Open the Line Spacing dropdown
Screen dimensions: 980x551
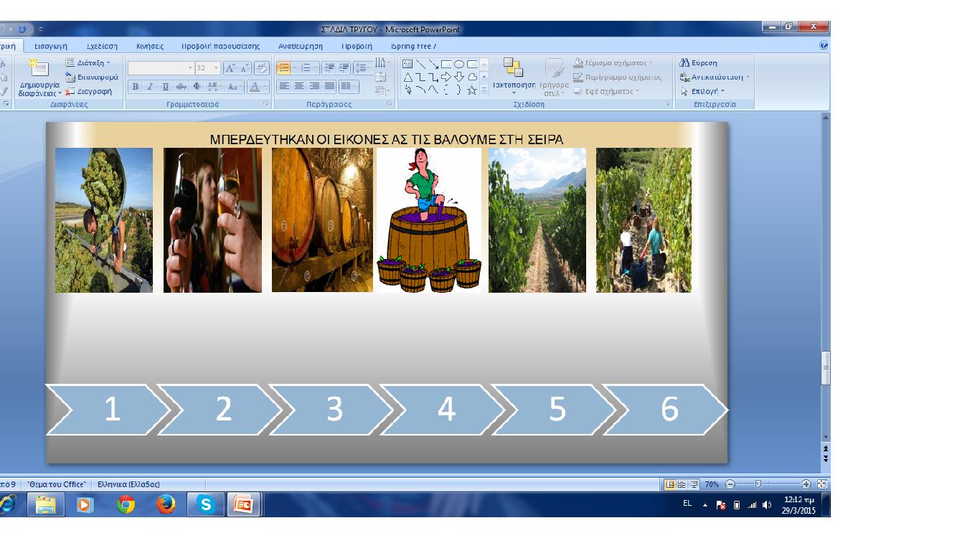coord(362,68)
